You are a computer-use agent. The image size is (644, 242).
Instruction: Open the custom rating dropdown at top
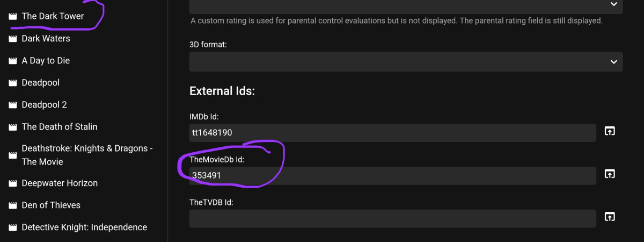point(406,4)
